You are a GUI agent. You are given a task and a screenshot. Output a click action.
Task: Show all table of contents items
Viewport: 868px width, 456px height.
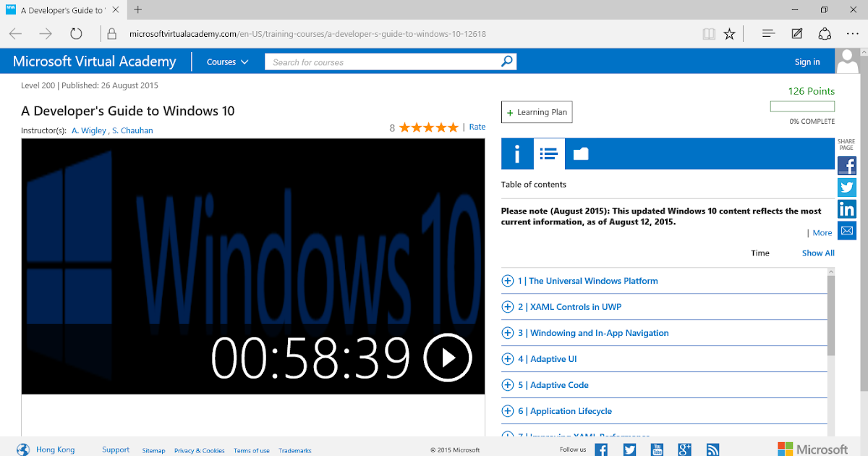[x=818, y=253]
